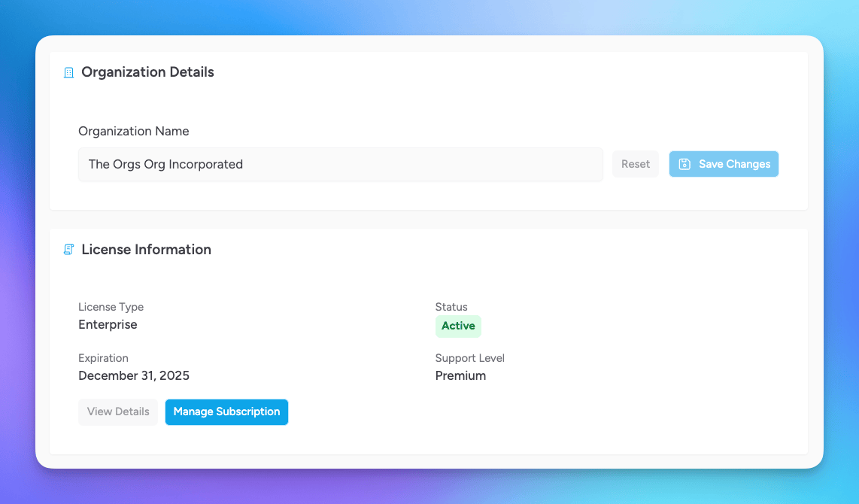Click the floppy disk icon on Save Changes
Viewport: 859px width, 504px height.
tap(685, 163)
